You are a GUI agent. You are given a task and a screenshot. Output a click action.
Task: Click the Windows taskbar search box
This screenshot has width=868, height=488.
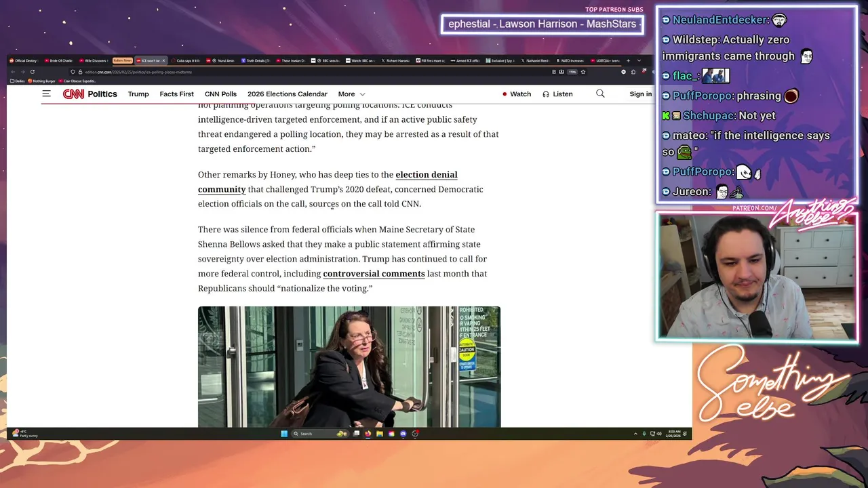pos(320,434)
